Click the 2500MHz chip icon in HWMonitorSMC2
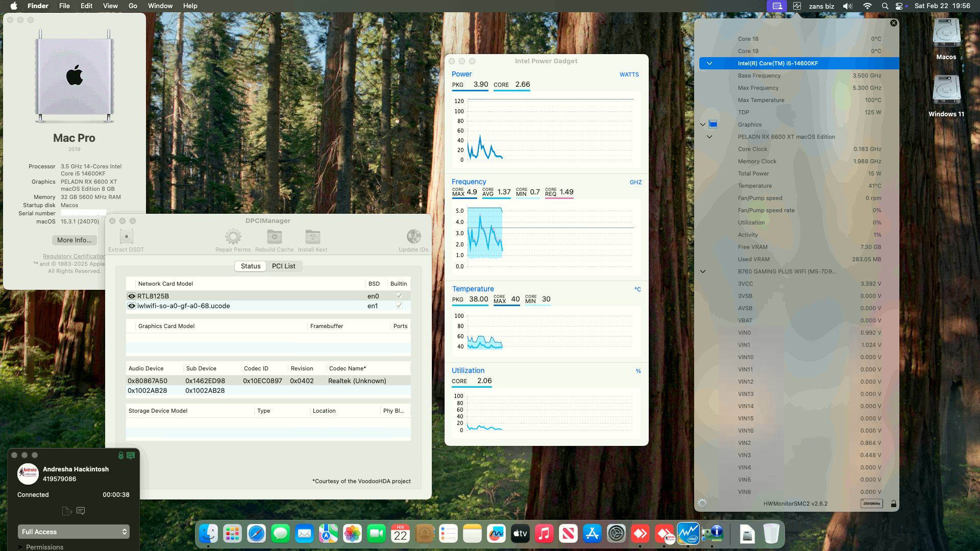The height and width of the screenshot is (551, 980). click(x=871, y=504)
